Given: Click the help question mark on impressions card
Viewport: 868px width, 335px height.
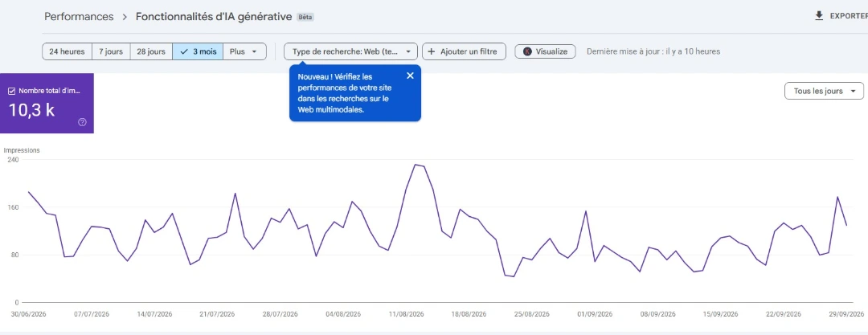Looking at the screenshot, I should point(82,122).
